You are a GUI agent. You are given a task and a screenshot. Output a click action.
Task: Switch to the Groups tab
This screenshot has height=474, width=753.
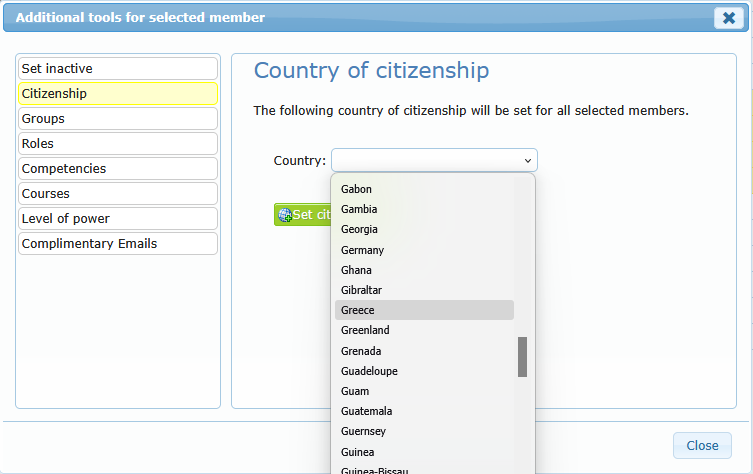117,118
